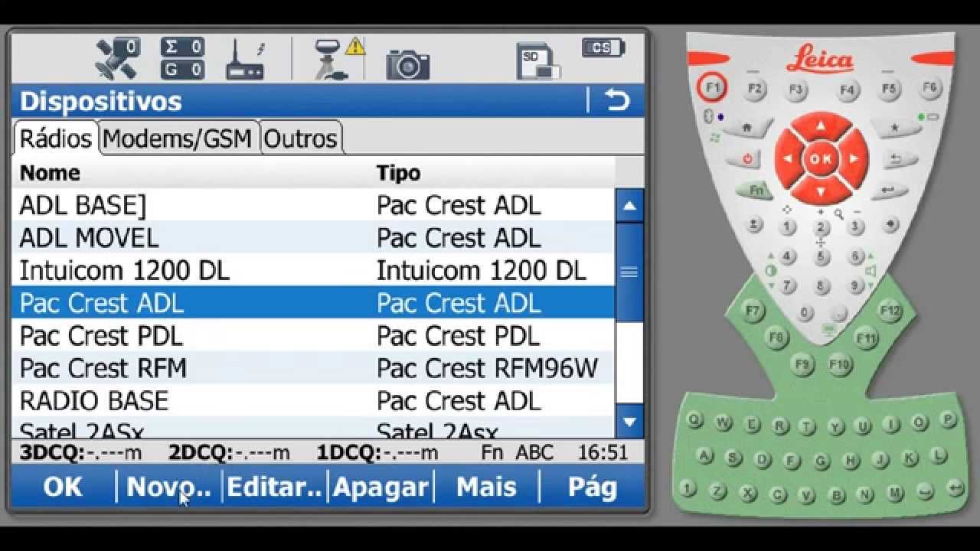Click the 16:51 clock in the status bar
The width and height of the screenshot is (980, 551).
point(603,452)
